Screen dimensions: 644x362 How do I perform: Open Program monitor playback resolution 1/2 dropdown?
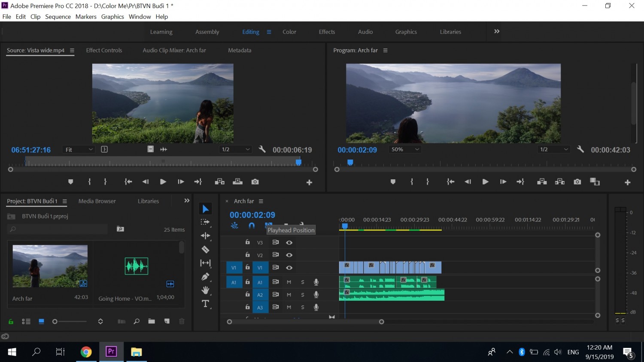click(x=554, y=149)
